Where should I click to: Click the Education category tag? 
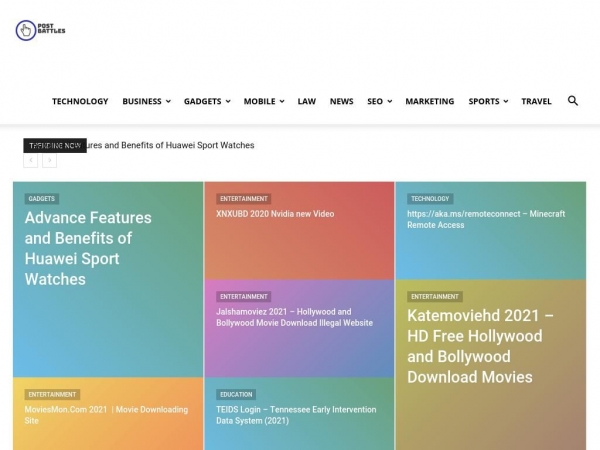(236, 395)
